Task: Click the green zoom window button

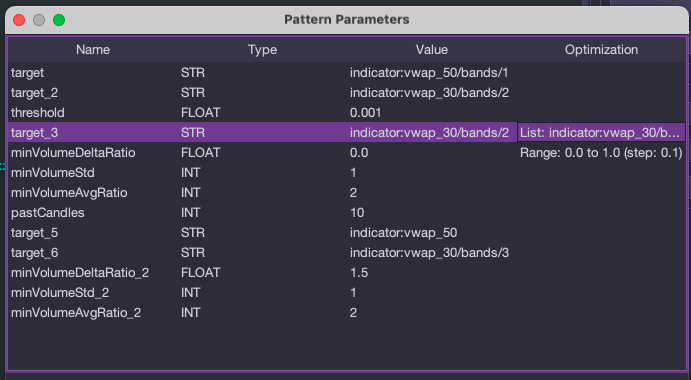Action: coord(59,20)
